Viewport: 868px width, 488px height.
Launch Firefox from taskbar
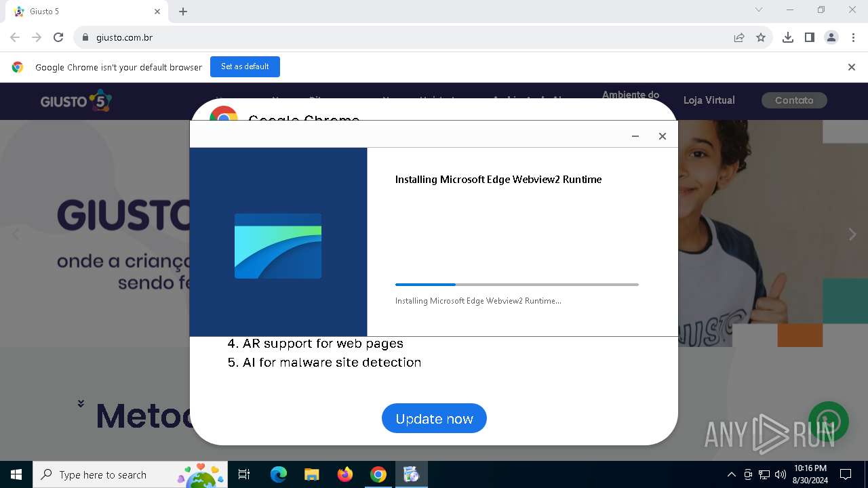pyautogui.click(x=345, y=474)
